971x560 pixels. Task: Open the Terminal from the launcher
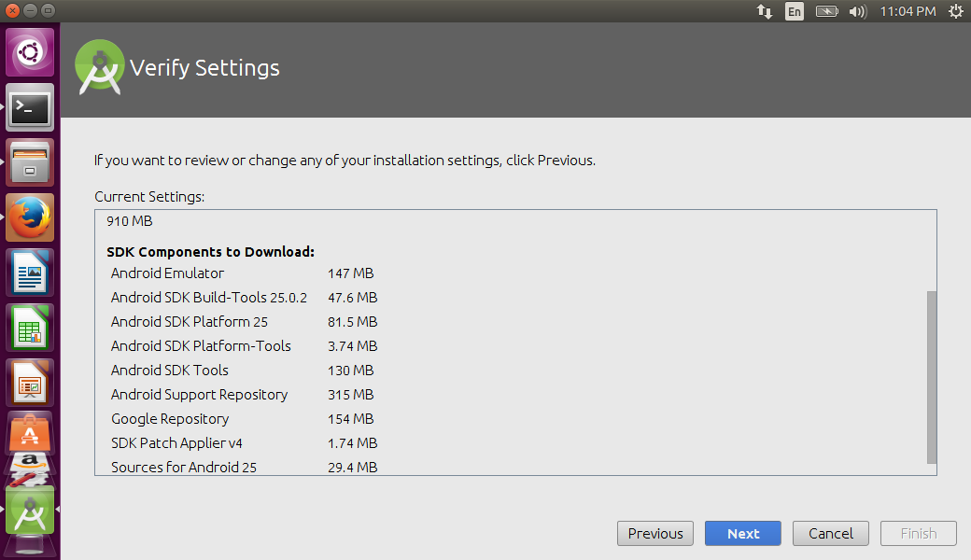(30, 107)
